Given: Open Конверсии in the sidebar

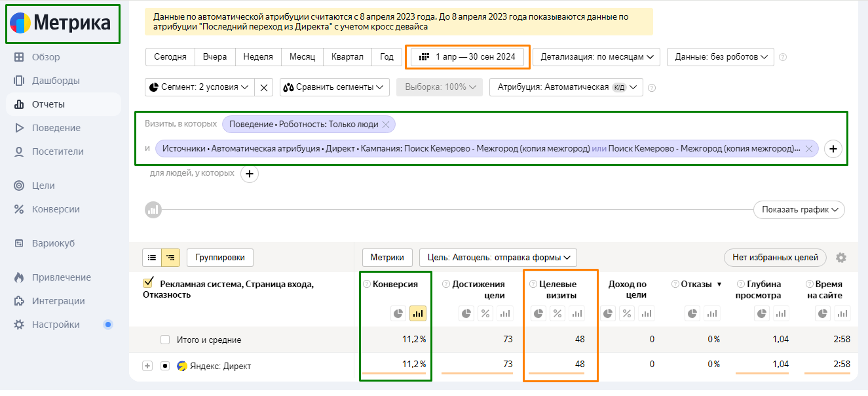Looking at the screenshot, I should tap(56, 209).
